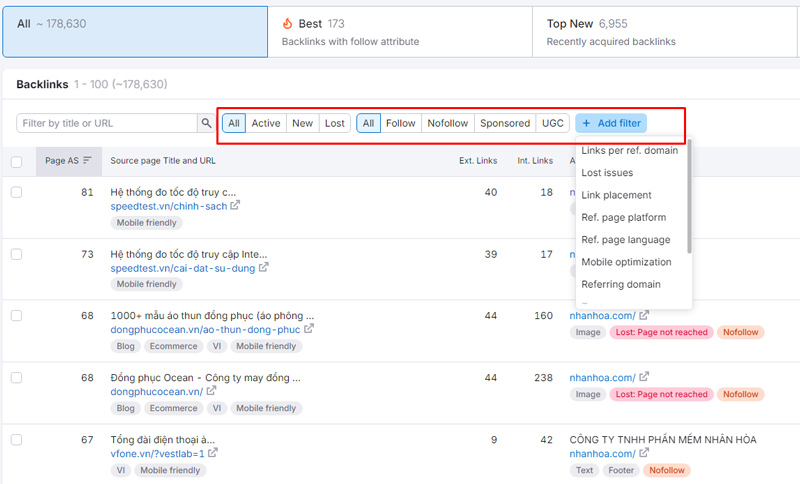This screenshot has width=800, height=484.
Task: Sort by Page AS column header
Action: click(68, 161)
